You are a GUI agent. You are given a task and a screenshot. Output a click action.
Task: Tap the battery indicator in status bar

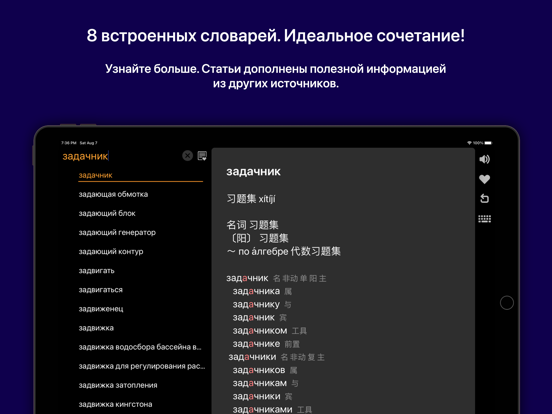pyautogui.click(x=488, y=143)
